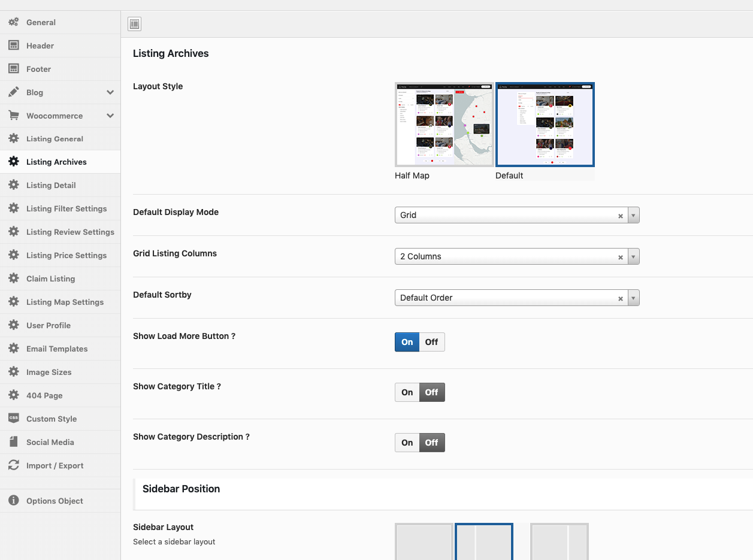This screenshot has height=560, width=753.
Task: Select the Half Map layout style
Action: click(444, 125)
